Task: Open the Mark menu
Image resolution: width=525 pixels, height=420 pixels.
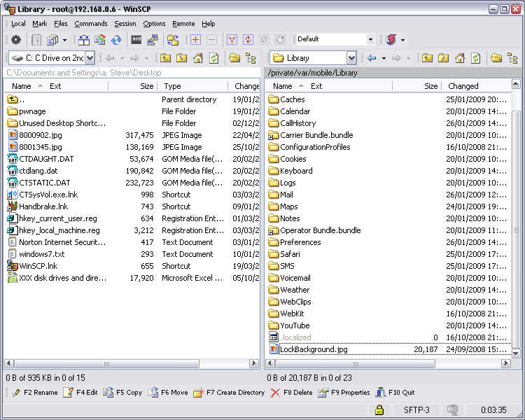Action: (x=39, y=24)
